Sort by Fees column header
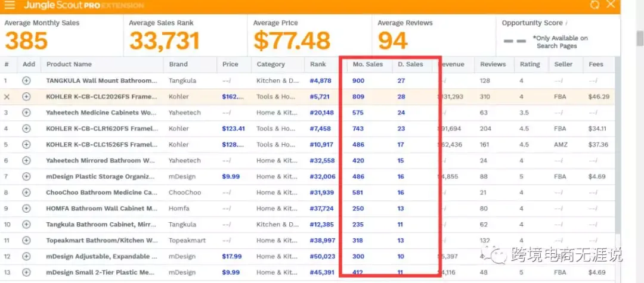Screen dimensions: 644x283 click(596, 64)
